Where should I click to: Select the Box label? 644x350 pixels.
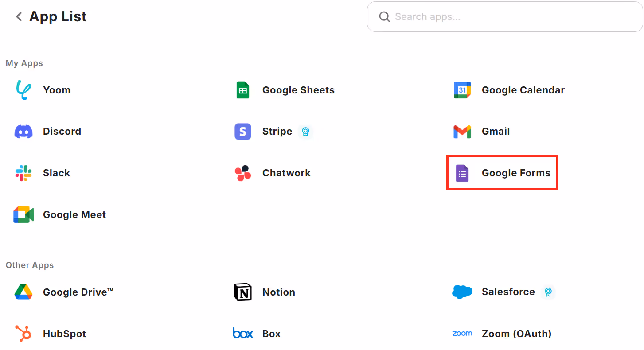tap(271, 334)
